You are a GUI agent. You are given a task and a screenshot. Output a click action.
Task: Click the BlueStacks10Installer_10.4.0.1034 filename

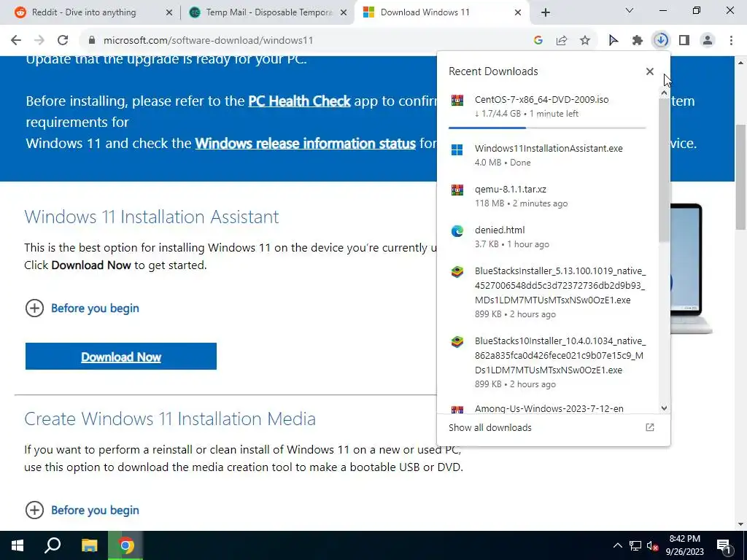(560, 356)
